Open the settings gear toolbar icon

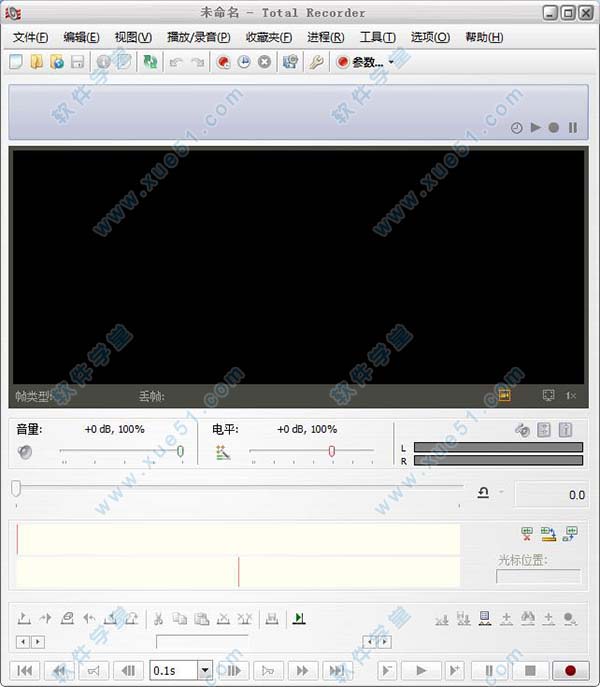(x=290, y=62)
